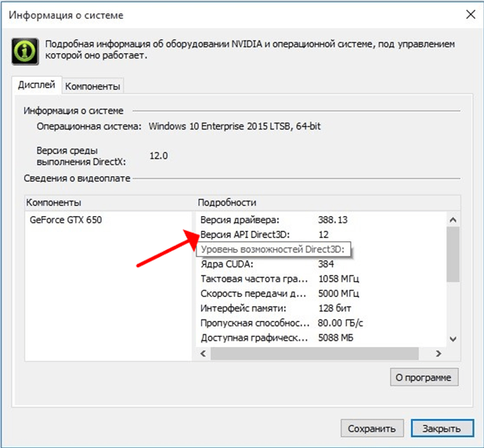Click the horizontal scroll left arrow
Image resolution: width=484 pixels, height=448 pixels.
(203, 353)
